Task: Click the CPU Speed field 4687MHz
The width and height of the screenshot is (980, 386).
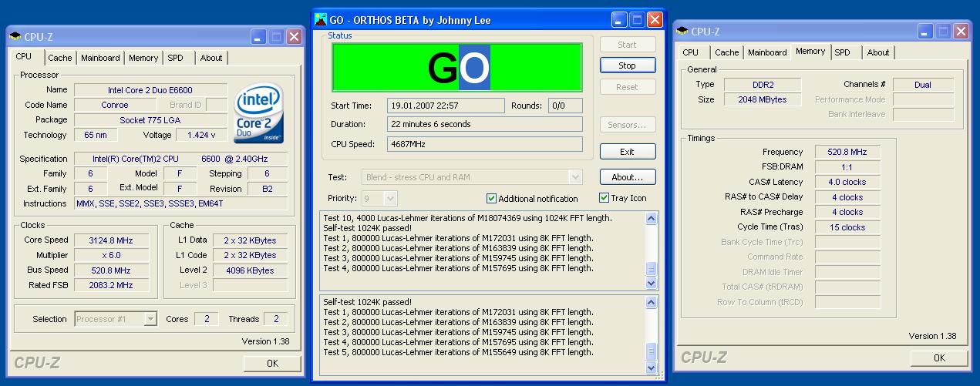Action: point(484,144)
